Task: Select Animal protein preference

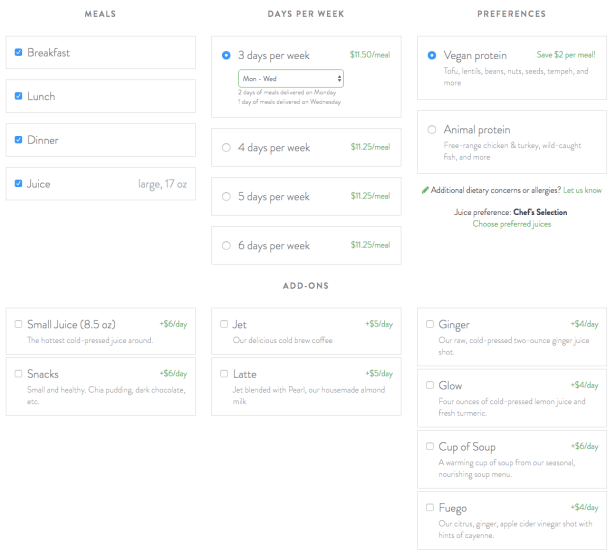Action: pyautogui.click(x=432, y=130)
